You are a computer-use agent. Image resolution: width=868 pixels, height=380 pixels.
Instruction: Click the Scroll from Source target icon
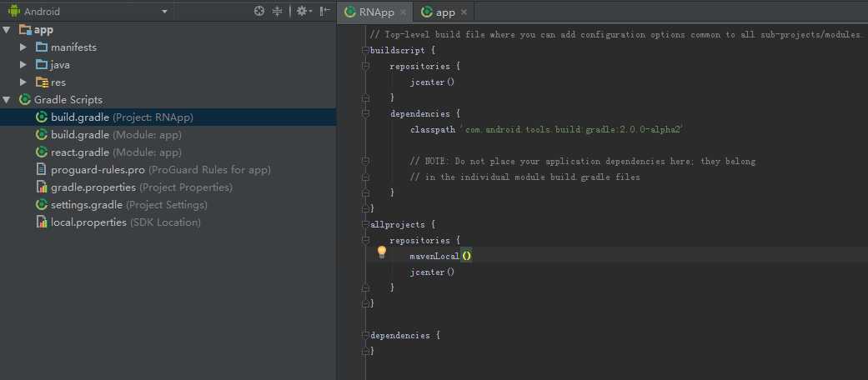pyautogui.click(x=259, y=12)
